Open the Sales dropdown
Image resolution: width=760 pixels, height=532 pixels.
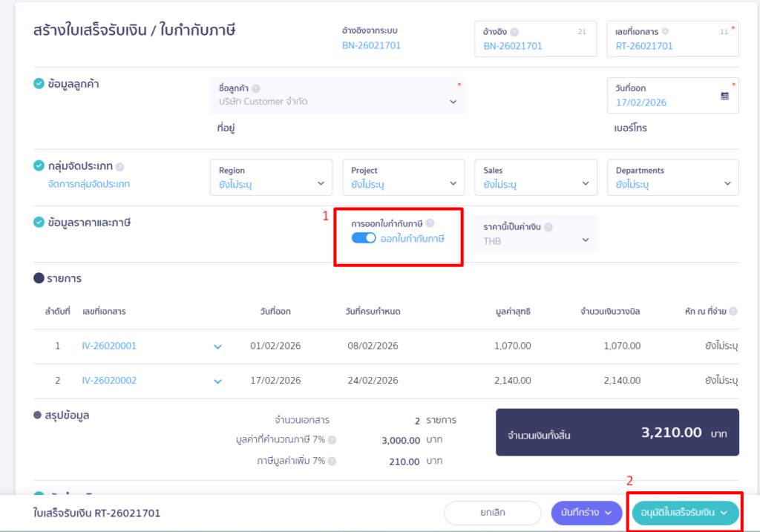point(535,178)
